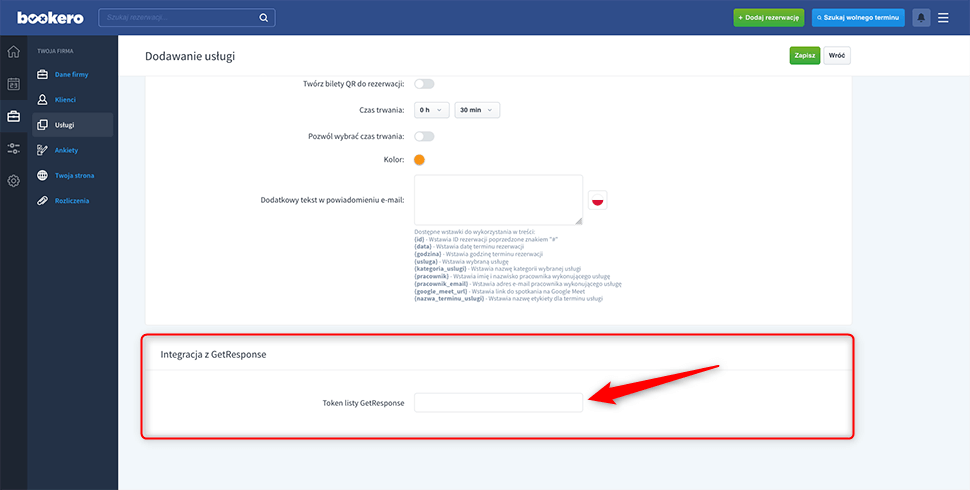Viewport: 970px width, 490px height.
Task: Open the sliders configuration icon in left rail
Action: point(14,148)
